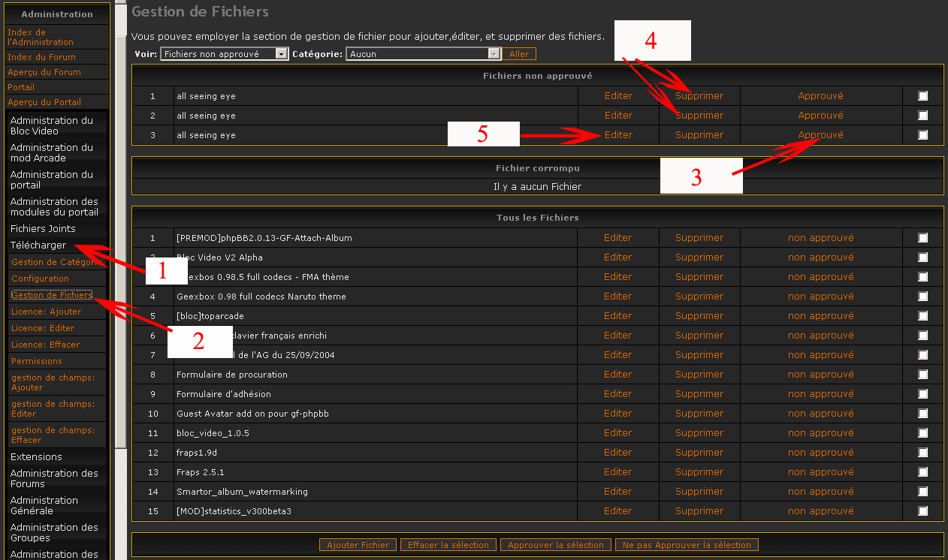Open the Télécharger section in the sidebar

[x=38, y=245]
